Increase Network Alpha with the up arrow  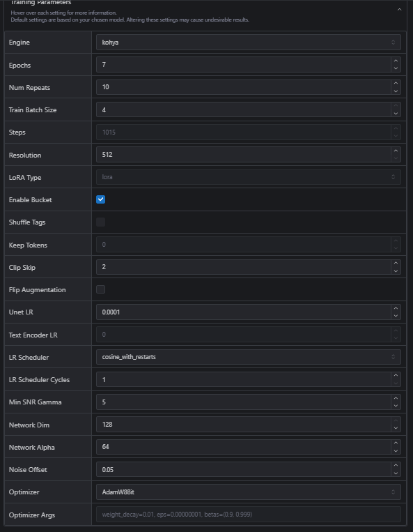tap(396, 443)
